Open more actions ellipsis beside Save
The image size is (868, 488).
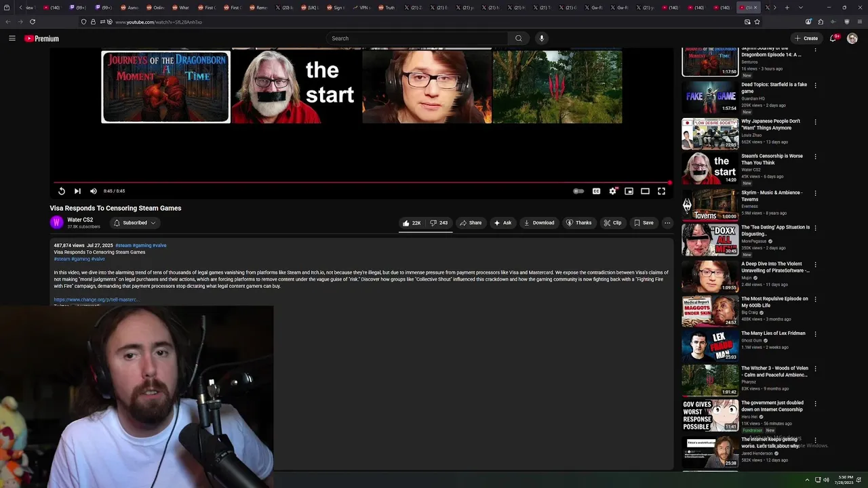[x=667, y=223]
